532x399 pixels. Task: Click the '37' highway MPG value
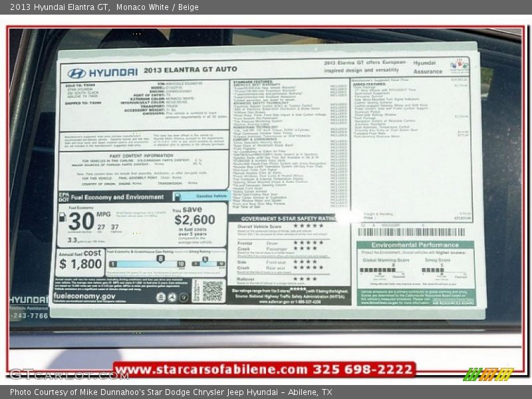tap(114, 227)
